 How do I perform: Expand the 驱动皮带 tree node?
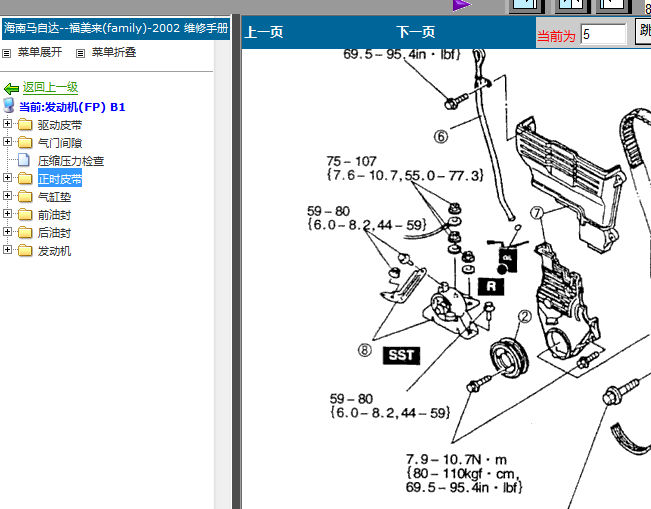pyautogui.click(x=7, y=123)
